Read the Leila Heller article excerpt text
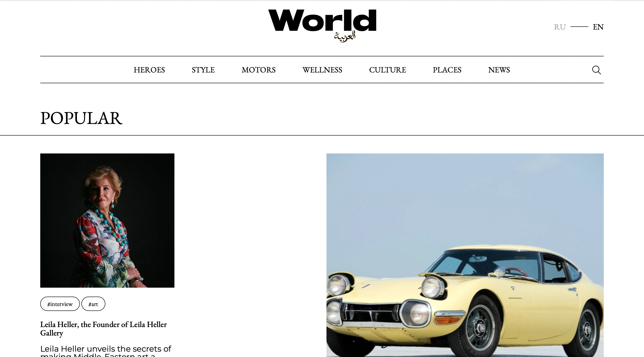The width and height of the screenshot is (644, 357). point(106,351)
